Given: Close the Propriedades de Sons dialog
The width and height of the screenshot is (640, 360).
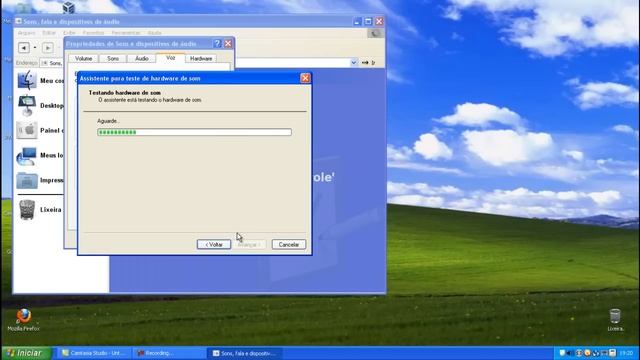Looking at the screenshot, I should tap(228, 44).
